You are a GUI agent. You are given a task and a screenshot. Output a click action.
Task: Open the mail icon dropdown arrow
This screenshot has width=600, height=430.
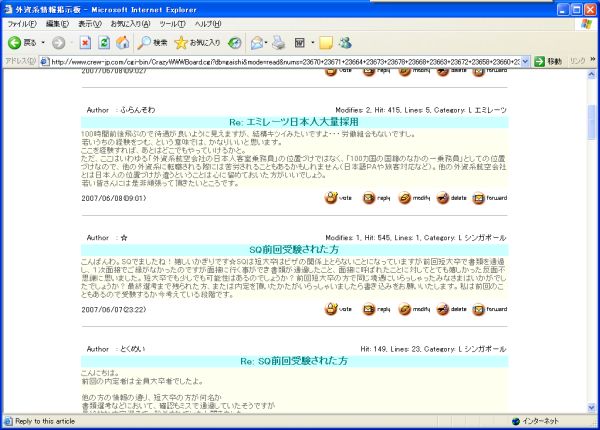click(268, 43)
